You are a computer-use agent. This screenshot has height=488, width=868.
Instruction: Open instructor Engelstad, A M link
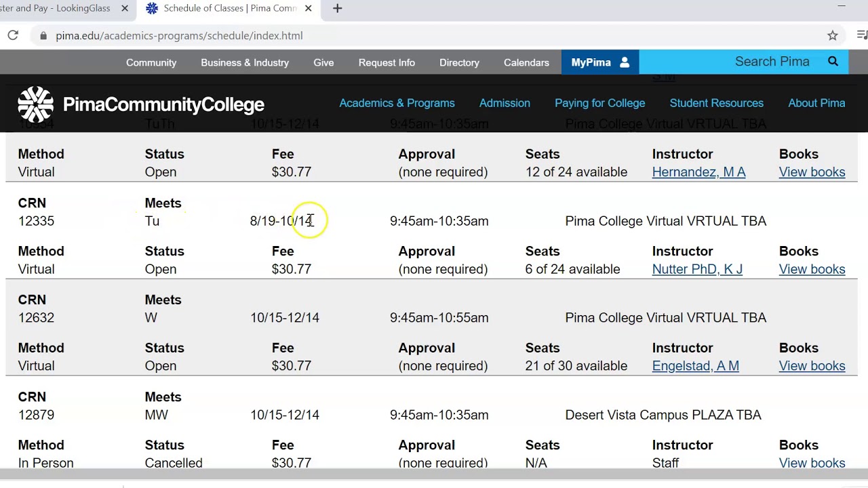695,366
